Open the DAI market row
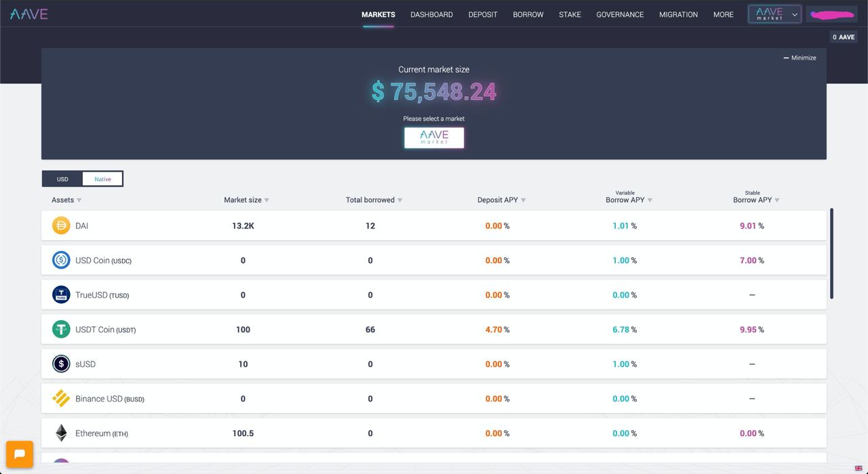 click(x=434, y=225)
